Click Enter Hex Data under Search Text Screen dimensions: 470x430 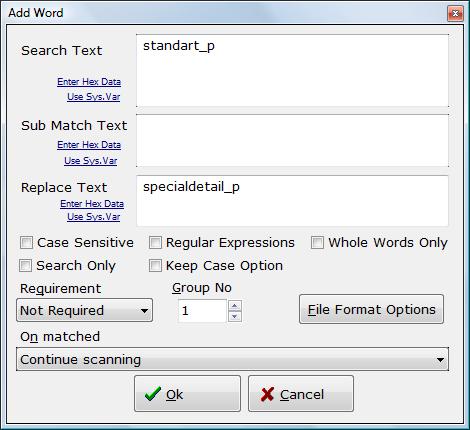pyautogui.click(x=89, y=82)
